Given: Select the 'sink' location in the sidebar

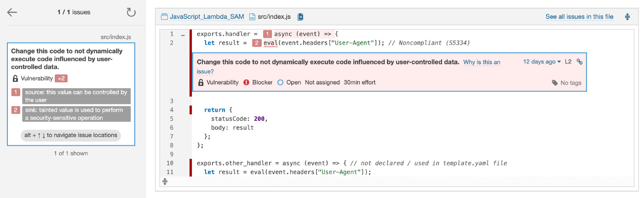Looking at the screenshot, I should [x=76, y=114].
